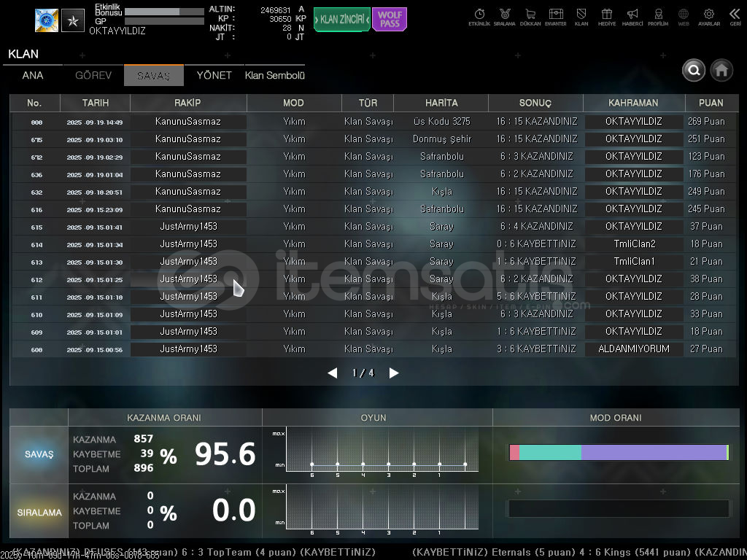747x560 pixels.
Task: Select the TmllClan2 hero row entry
Action: click(x=634, y=244)
